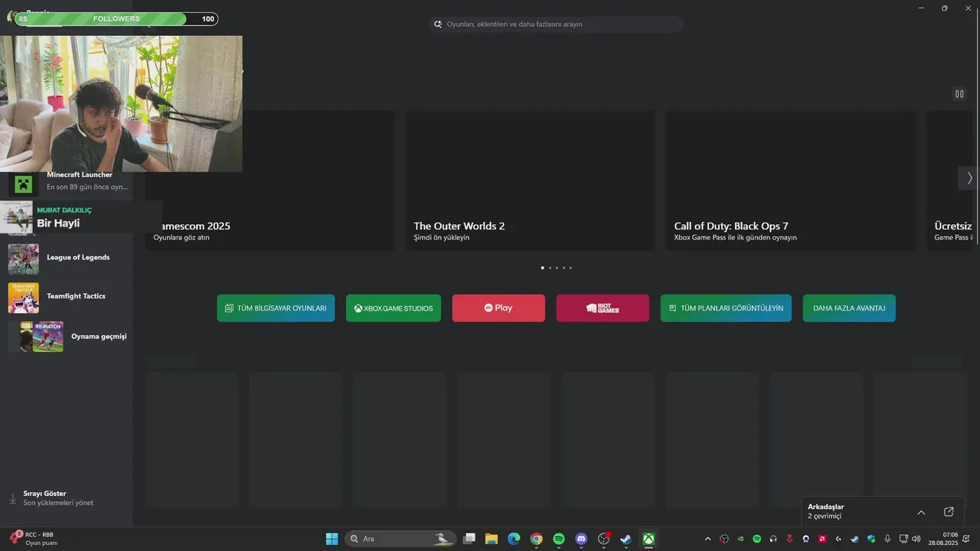Click the taskbar Ara search box

pyautogui.click(x=400, y=539)
